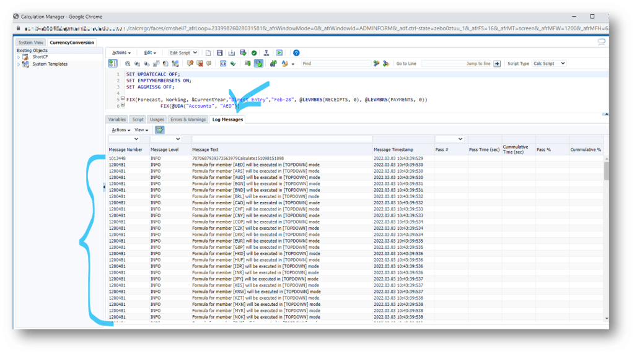
Task: Click the Message Text filter field
Action: click(x=282, y=139)
